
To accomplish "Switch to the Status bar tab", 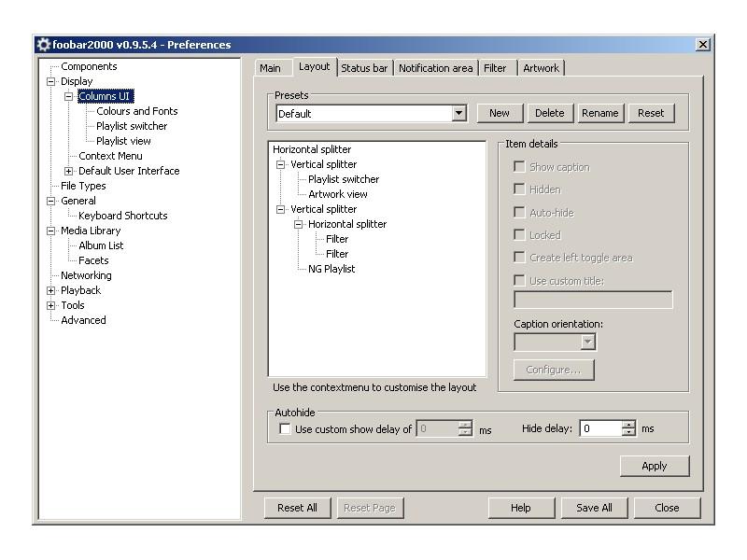I will click(x=364, y=68).
